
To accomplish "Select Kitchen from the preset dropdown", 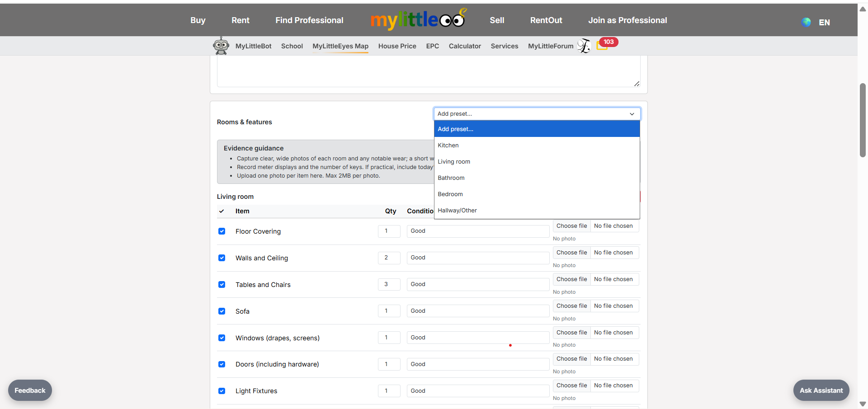I will [448, 146].
